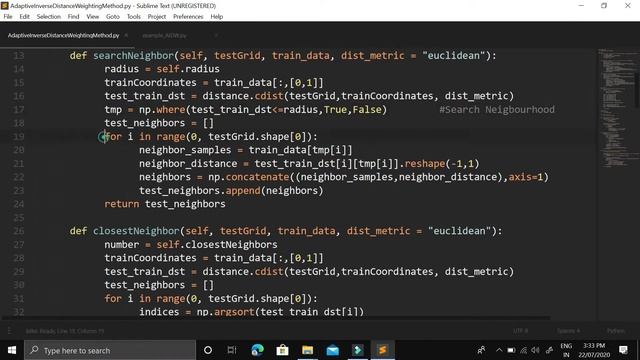
Task: Click line number 26 in the gutter
Action: tap(19, 231)
